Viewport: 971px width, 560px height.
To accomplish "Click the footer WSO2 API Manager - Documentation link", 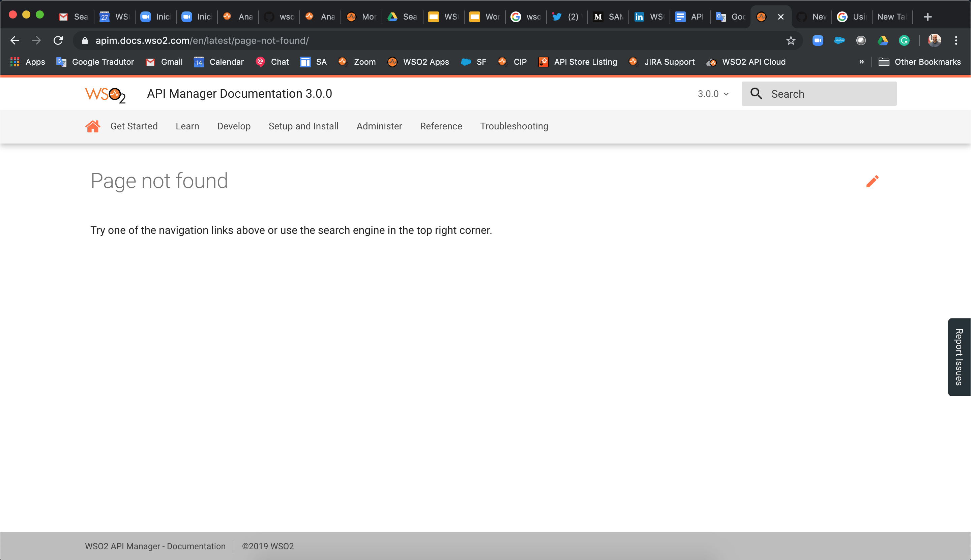I will point(155,546).
